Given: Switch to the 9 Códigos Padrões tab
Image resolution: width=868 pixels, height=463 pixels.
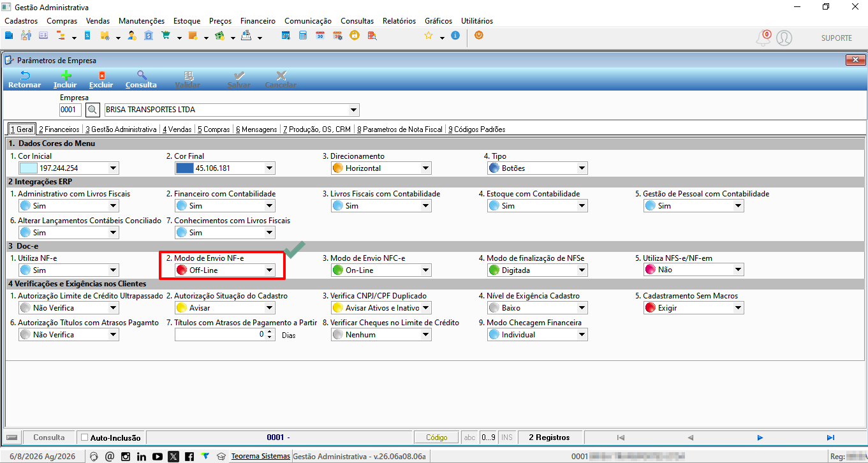Looking at the screenshot, I should 477,129.
